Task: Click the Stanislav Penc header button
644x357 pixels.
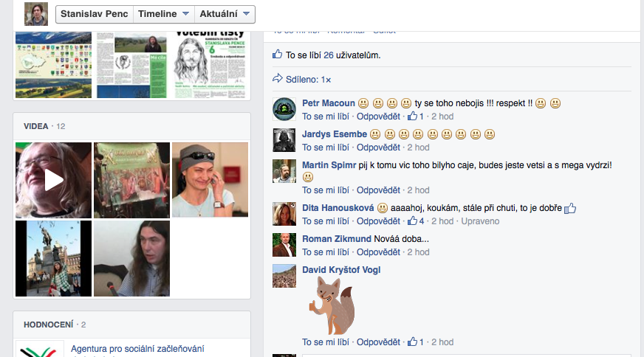Action: coord(94,14)
